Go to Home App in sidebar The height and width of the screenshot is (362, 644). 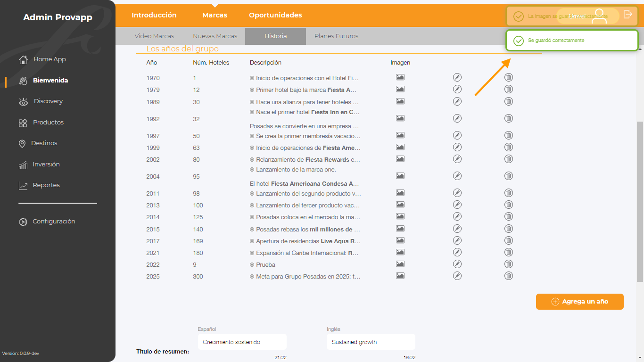click(42, 59)
